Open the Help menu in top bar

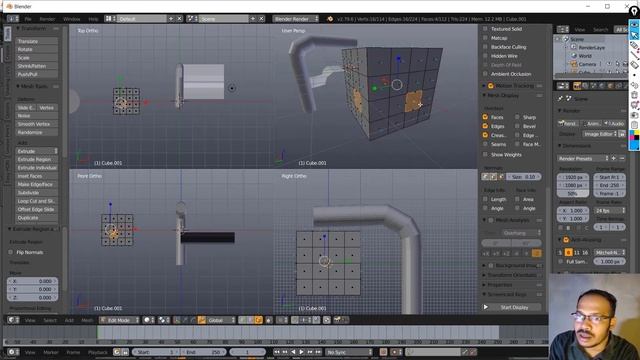(93, 19)
